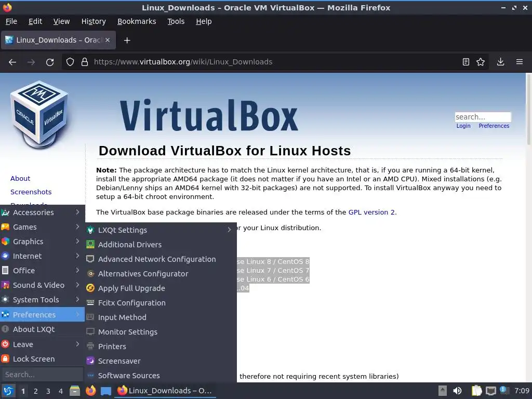
Task: Toggle reader view icon
Action: point(466,62)
